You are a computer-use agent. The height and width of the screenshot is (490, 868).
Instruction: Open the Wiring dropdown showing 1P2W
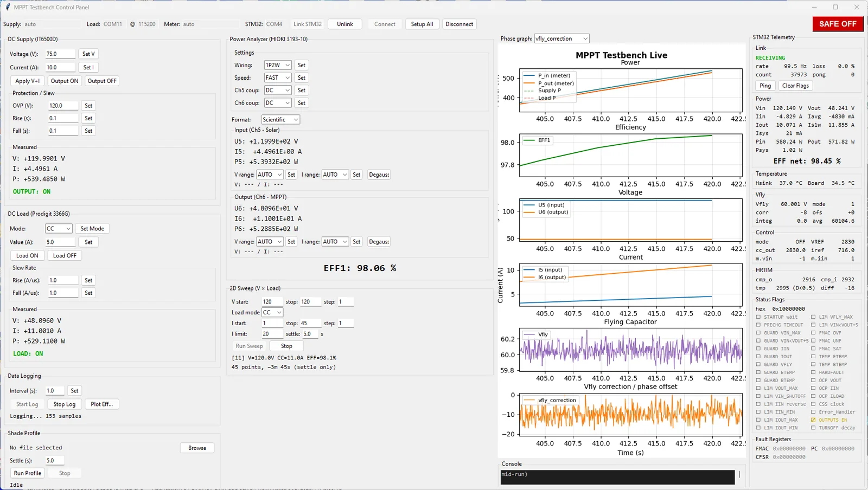(x=278, y=65)
